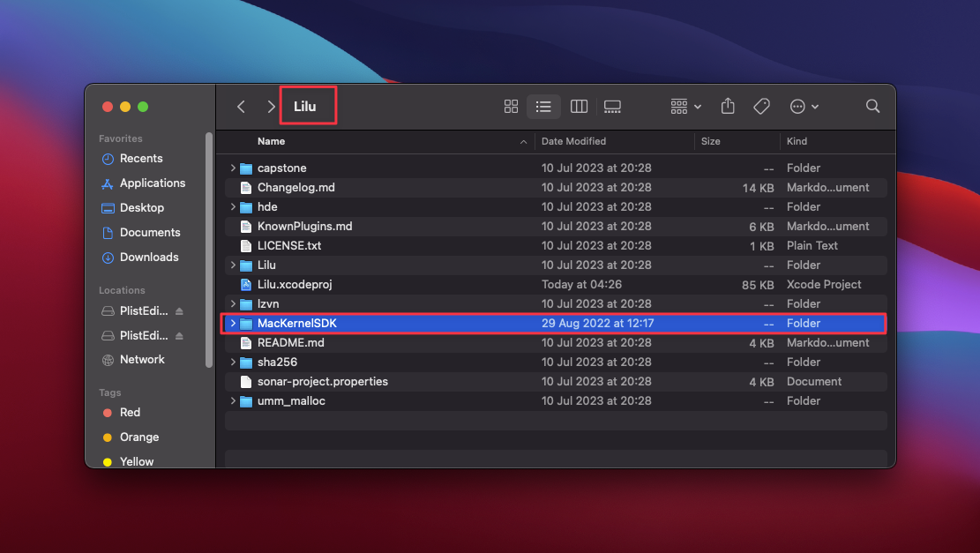The height and width of the screenshot is (553, 980).
Task: Click the 'Plain Text' kind cell
Action: pos(812,245)
